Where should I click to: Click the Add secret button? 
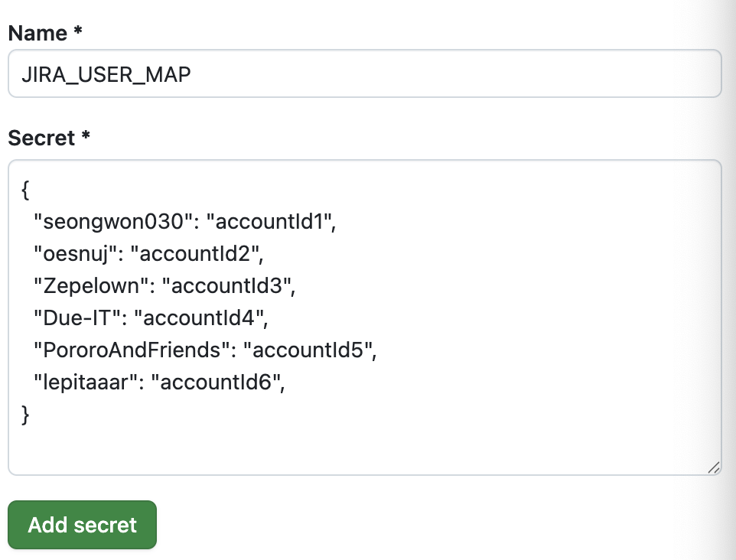[82, 525]
